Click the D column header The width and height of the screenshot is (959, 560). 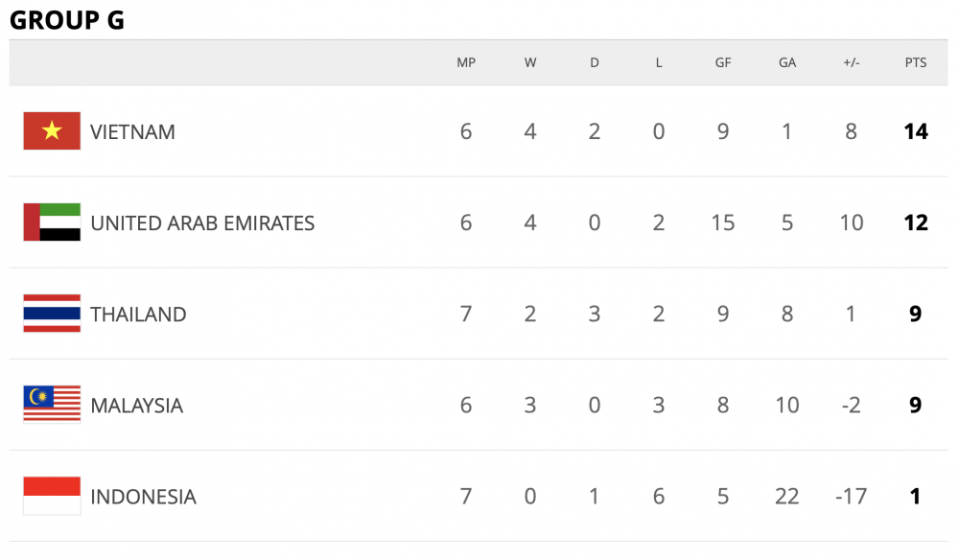point(595,62)
